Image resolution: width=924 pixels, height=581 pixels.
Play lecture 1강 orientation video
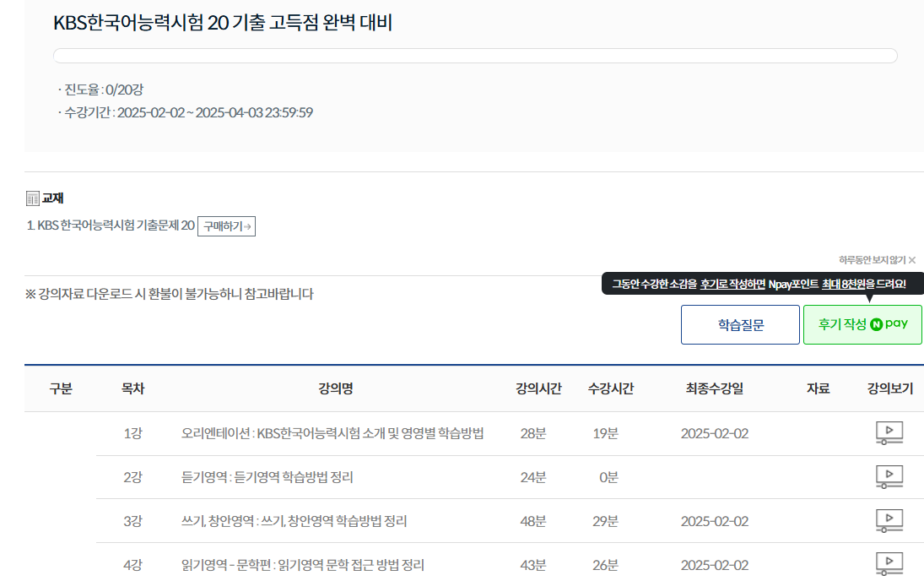pos(889,433)
